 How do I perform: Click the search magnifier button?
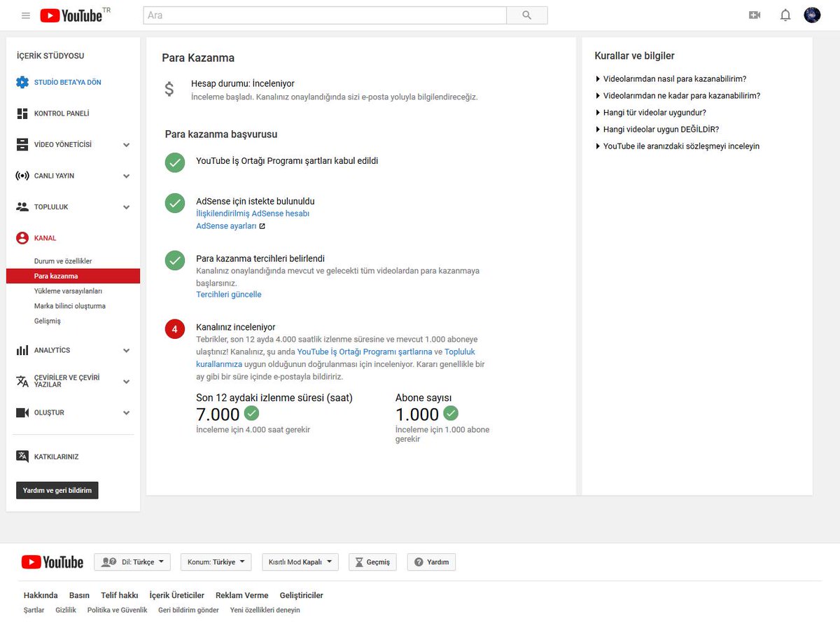click(527, 15)
